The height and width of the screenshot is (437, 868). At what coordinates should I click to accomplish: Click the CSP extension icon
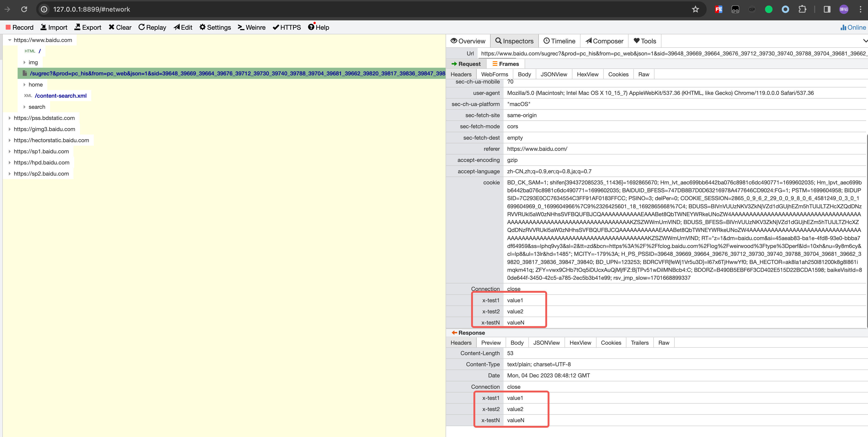(752, 9)
